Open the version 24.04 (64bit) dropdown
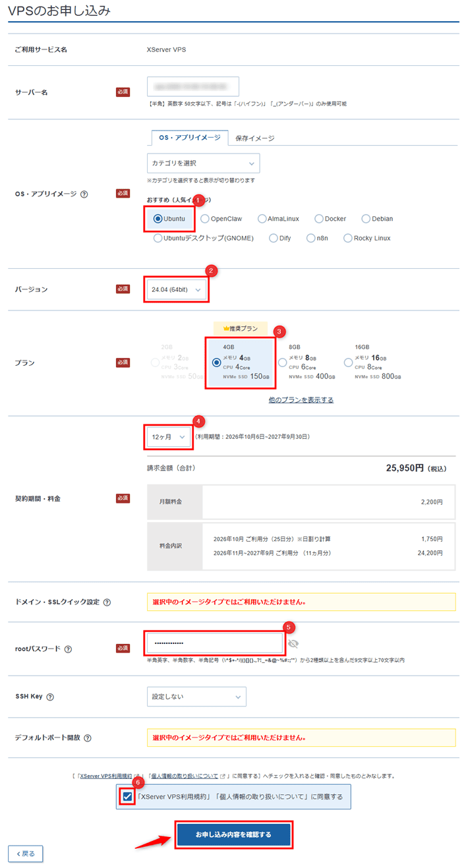The height and width of the screenshot is (868, 468). point(177,289)
